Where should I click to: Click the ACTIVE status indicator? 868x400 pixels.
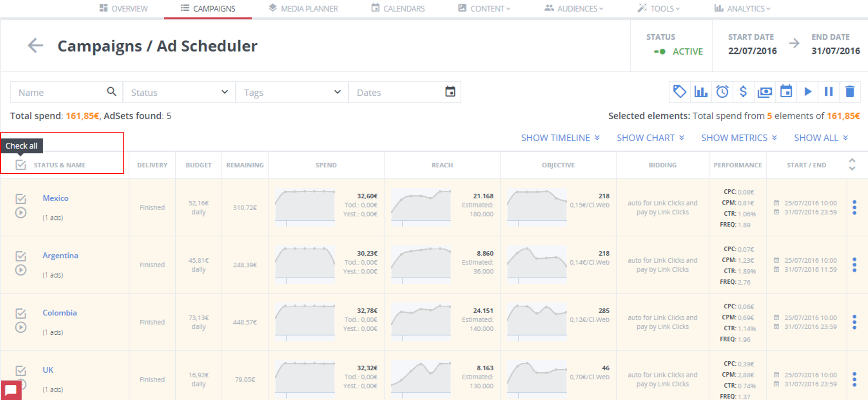pyautogui.click(x=679, y=52)
